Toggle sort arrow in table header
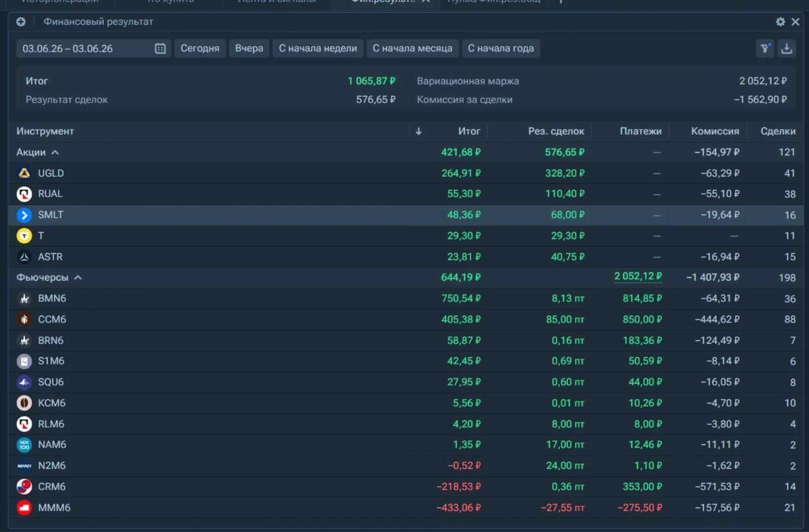 click(418, 131)
